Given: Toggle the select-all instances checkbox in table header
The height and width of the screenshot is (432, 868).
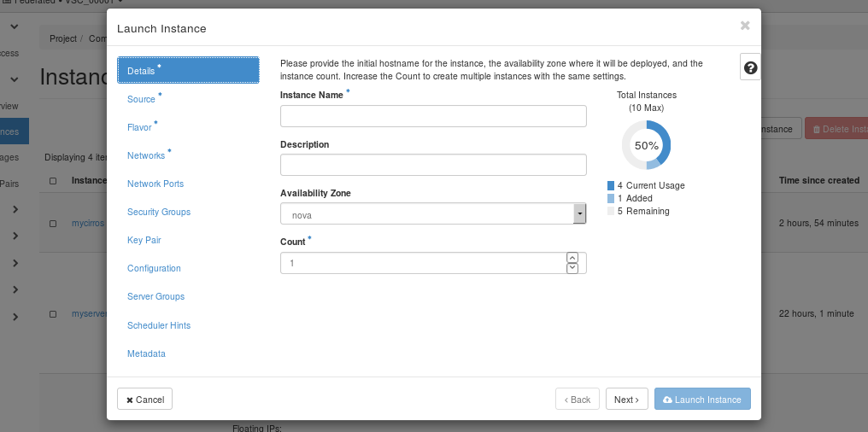Looking at the screenshot, I should 53,181.
